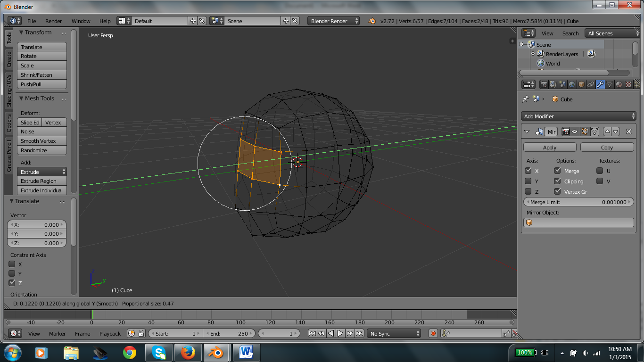The image size is (644, 362).
Task: Click the Merge Limit value slider
Action: [x=578, y=202]
